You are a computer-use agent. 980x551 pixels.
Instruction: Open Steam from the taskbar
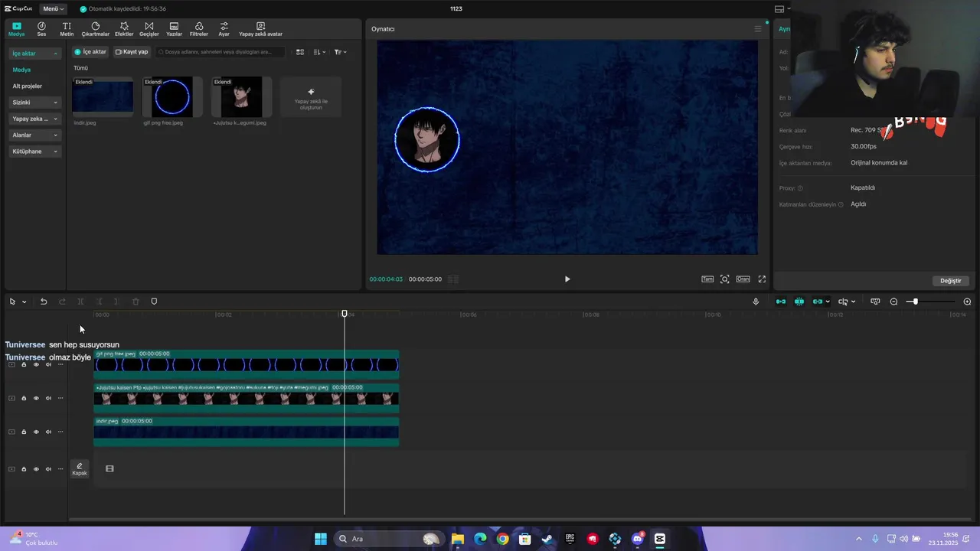(547, 539)
